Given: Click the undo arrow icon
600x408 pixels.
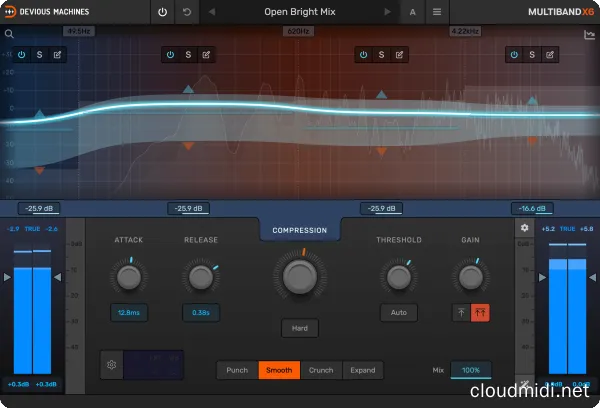Looking at the screenshot, I should coord(188,13).
